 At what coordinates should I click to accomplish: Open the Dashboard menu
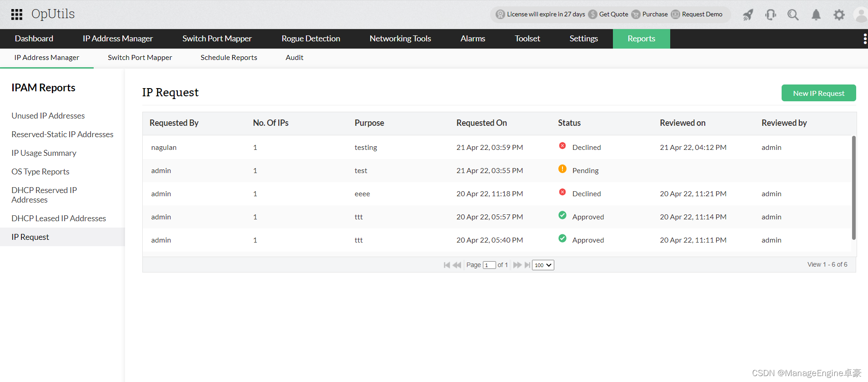coord(34,39)
